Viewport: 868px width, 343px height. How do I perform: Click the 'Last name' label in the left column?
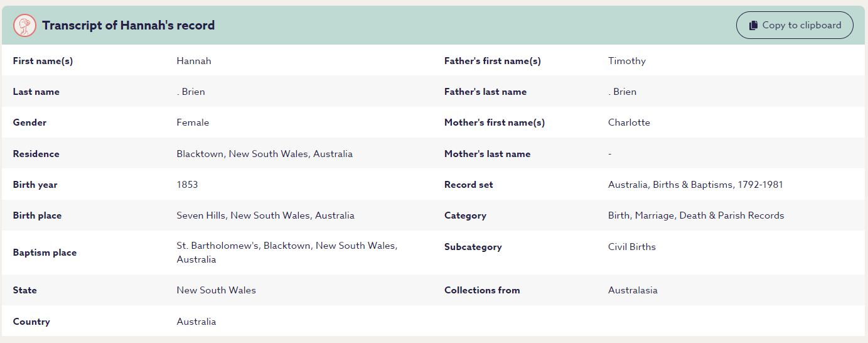click(36, 92)
